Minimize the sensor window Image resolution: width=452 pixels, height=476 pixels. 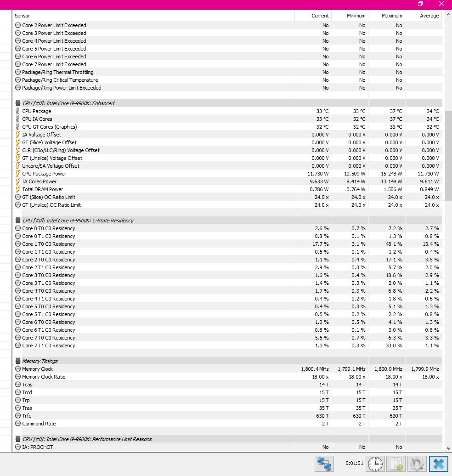pyautogui.click(x=400, y=4)
